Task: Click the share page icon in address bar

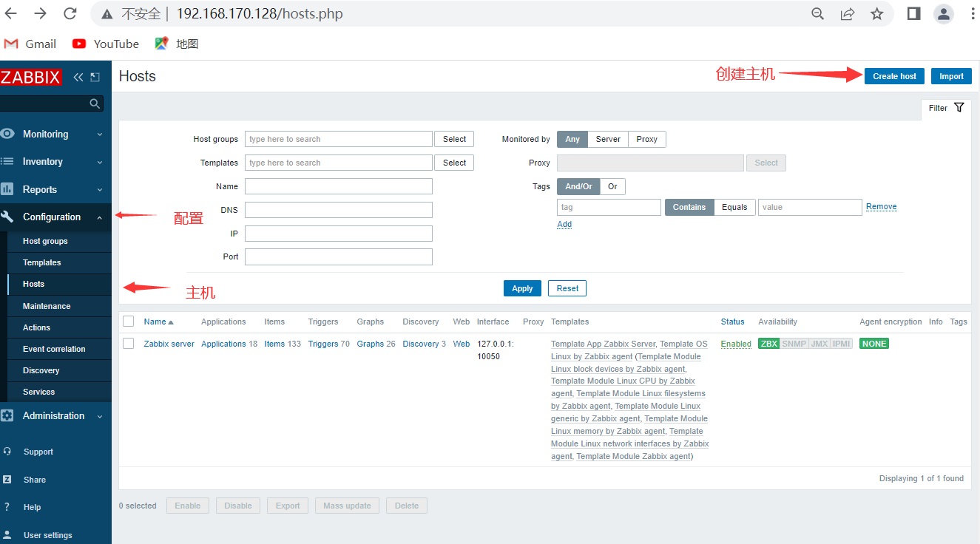Action: (848, 14)
